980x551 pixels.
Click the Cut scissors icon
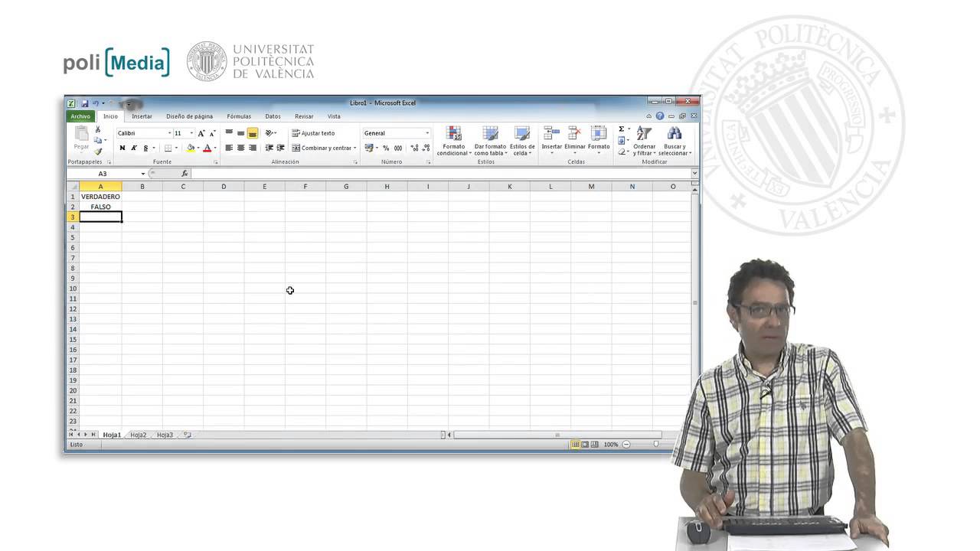tap(98, 129)
